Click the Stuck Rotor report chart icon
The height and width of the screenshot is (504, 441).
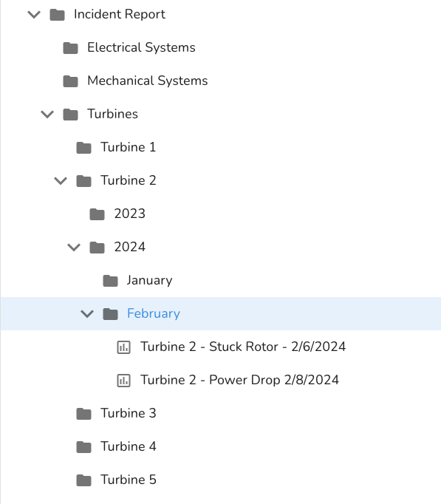[x=123, y=347]
